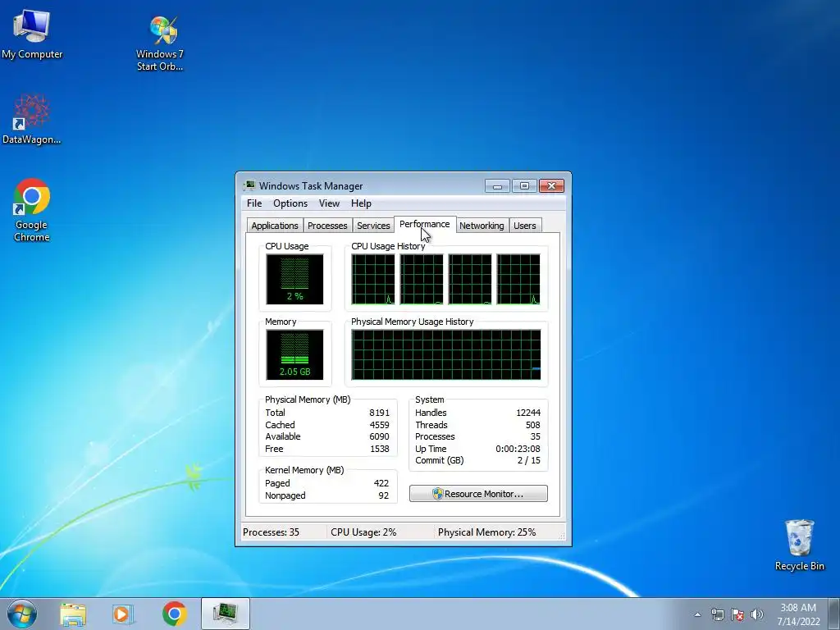The height and width of the screenshot is (630, 840).
Task: Open the Recycle Bin icon
Action: tap(799, 545)
